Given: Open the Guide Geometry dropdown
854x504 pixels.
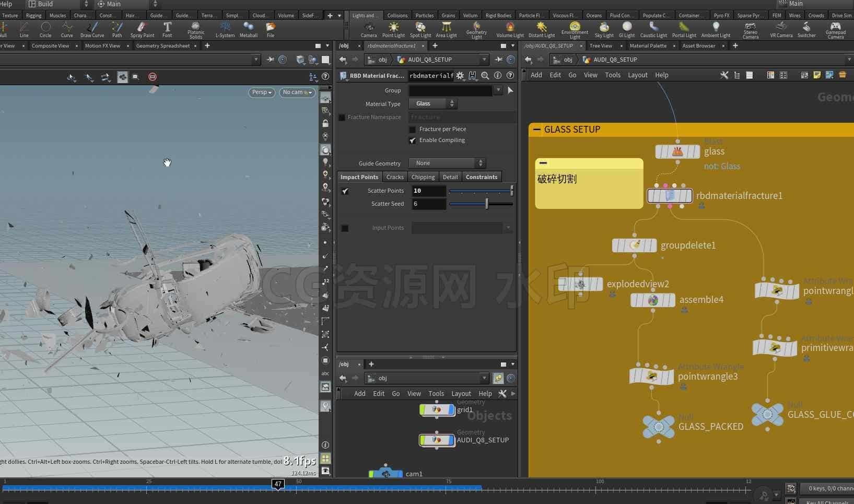Looking at the screenshot, I should coord(447,163).
